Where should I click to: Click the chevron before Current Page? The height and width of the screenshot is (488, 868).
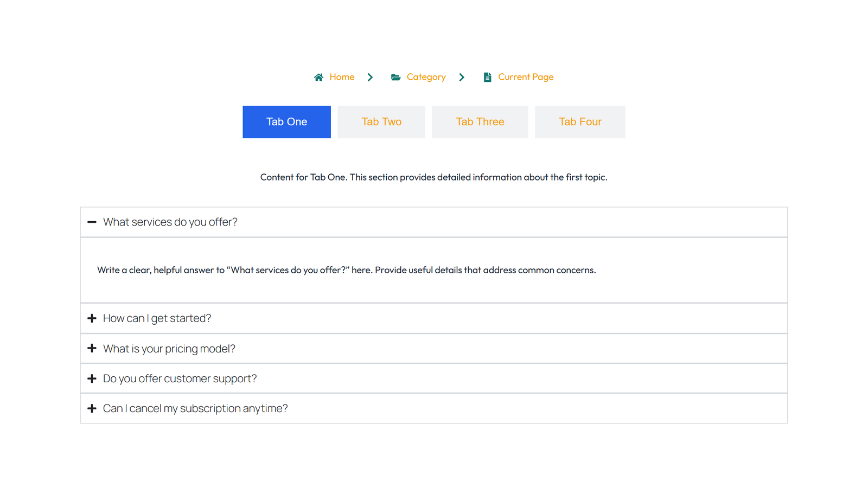coord(462,77)
